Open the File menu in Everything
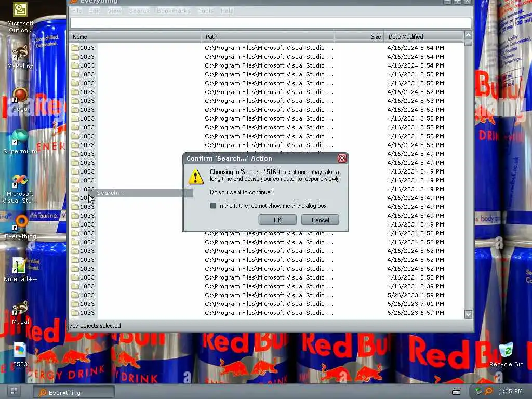The height and width of the screenshot is (399, 532). (77, 11)
